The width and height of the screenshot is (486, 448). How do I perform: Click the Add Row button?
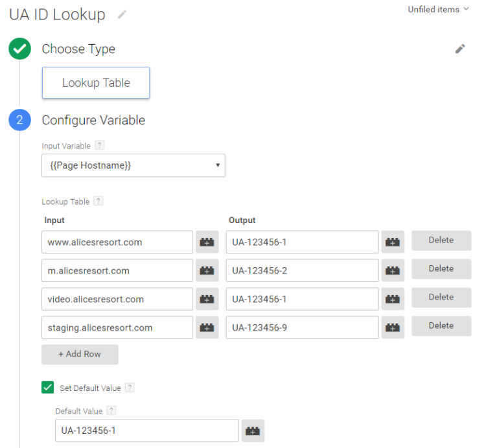point(80,354)
